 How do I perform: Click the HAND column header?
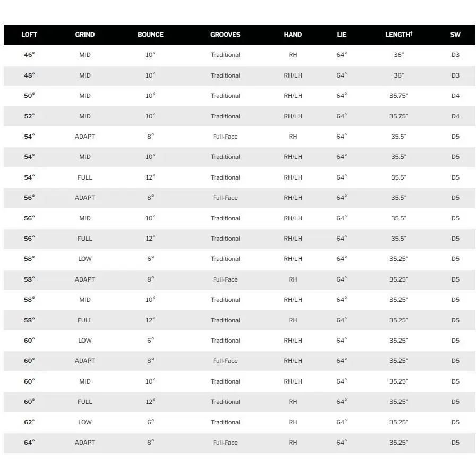[293, 35]
